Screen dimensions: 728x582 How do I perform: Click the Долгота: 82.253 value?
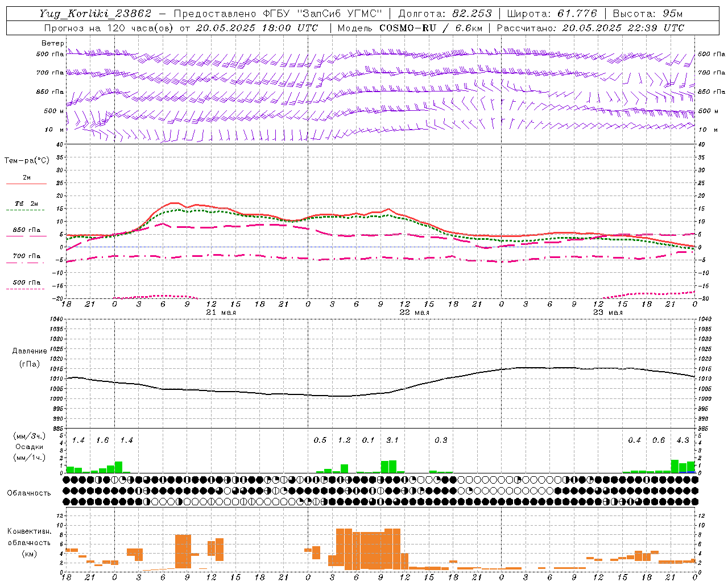point(445,14)
